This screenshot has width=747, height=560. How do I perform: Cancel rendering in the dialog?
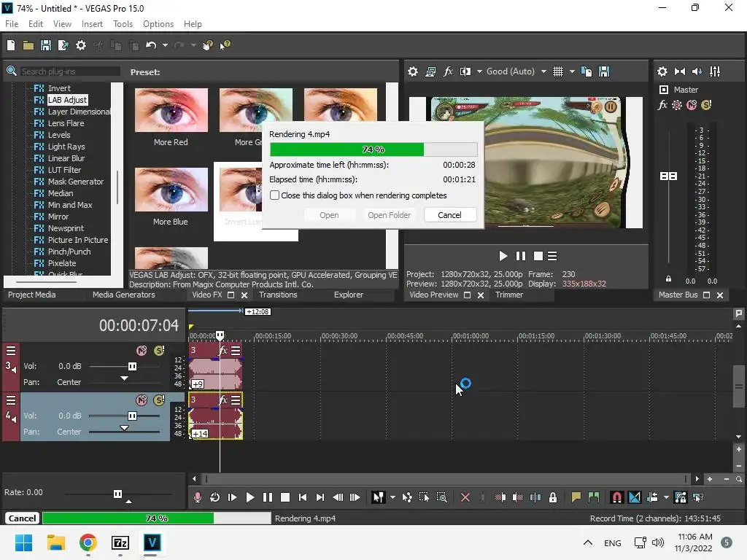click(449, 215)
